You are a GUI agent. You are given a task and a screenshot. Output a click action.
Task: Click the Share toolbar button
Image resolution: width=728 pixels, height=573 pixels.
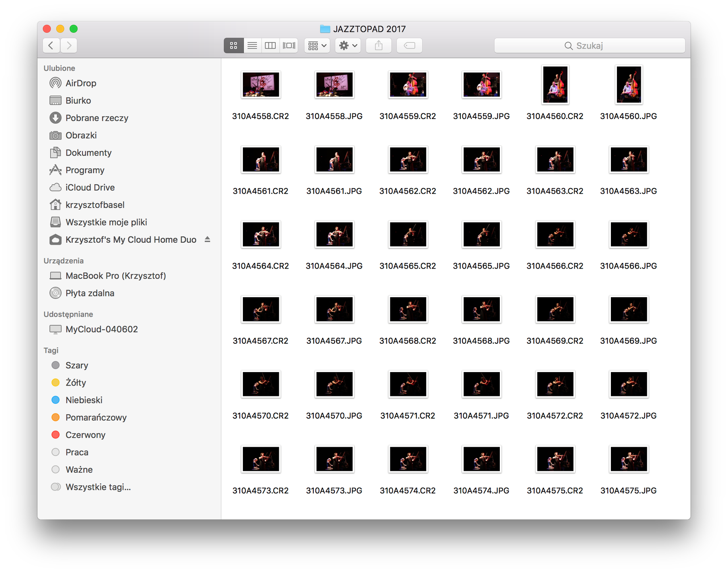click(x=378, y=45)
